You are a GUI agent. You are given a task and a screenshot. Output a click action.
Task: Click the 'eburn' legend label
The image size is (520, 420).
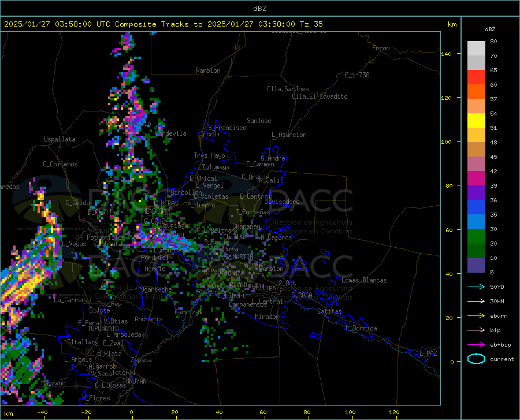point(499,315)
